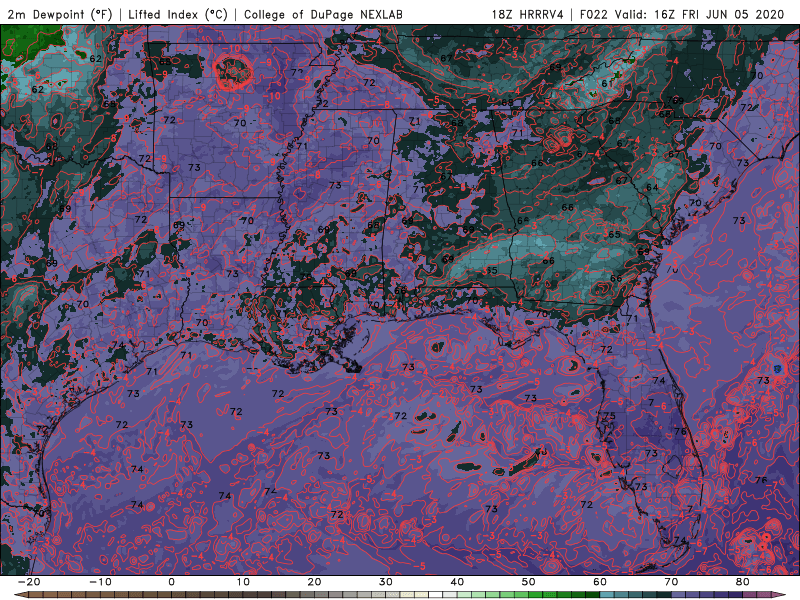Viewport: 800px width, 600px height.
Task: Click the small blue spot east of Florida
Action: (x=777, y=368)
